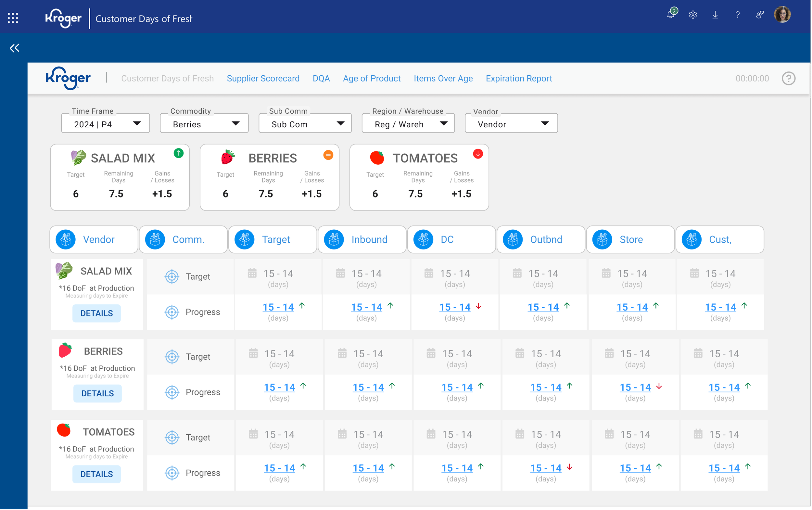Click the download icon in header
This screenshot has height=510, width=812.
[715, 15]
